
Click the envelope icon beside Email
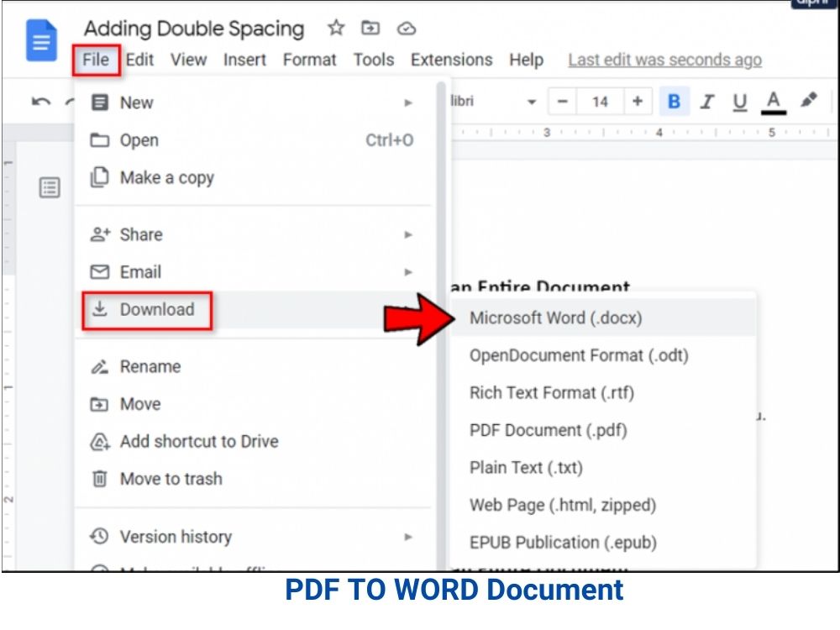click(x=100, y=272)
